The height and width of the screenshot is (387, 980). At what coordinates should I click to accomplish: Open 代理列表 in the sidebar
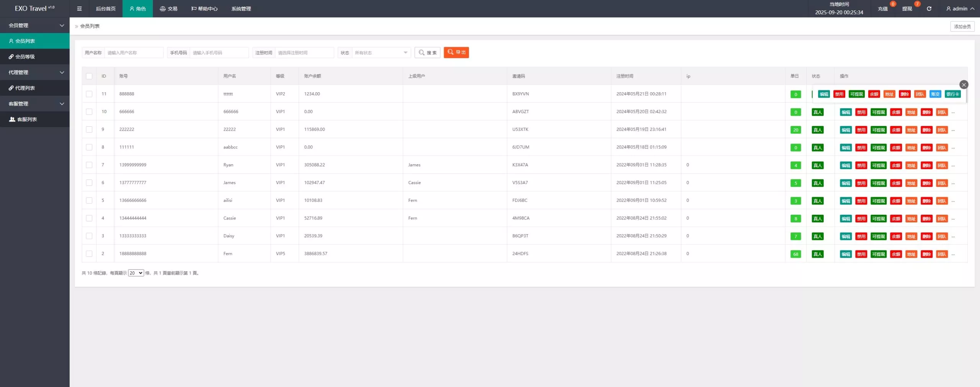(x=25, y=88)
